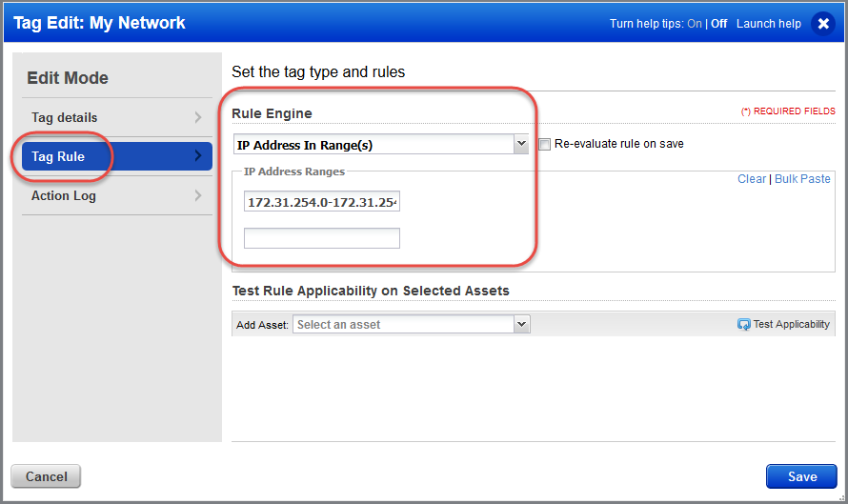Image resolution: width=848 pixels, height=504 pixels.
Task: Click the white chevron on Tag Rule
Action: (x=198, y=156)
